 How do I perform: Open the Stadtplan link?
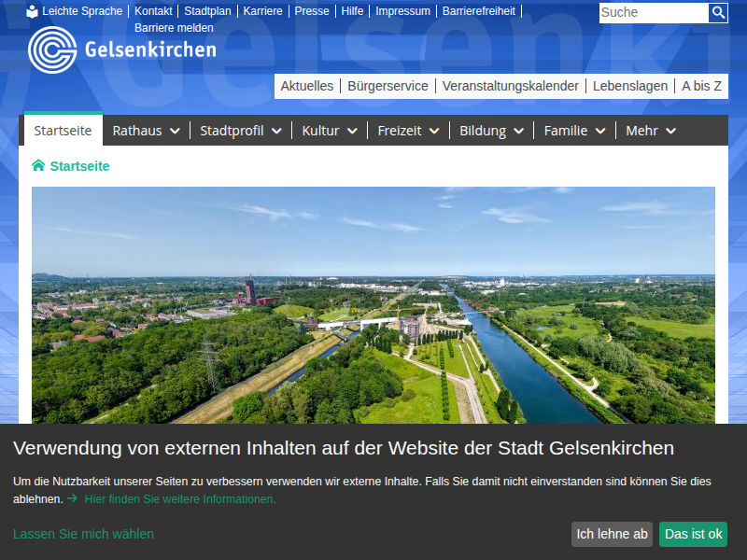point(207,11)
